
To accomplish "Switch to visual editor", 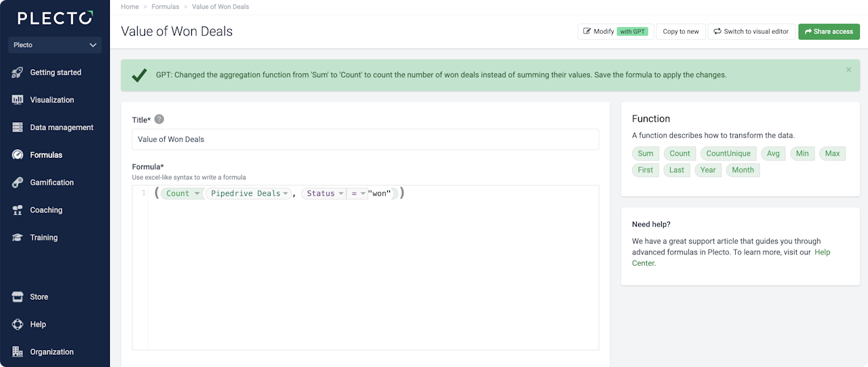I will click(751, 32).
